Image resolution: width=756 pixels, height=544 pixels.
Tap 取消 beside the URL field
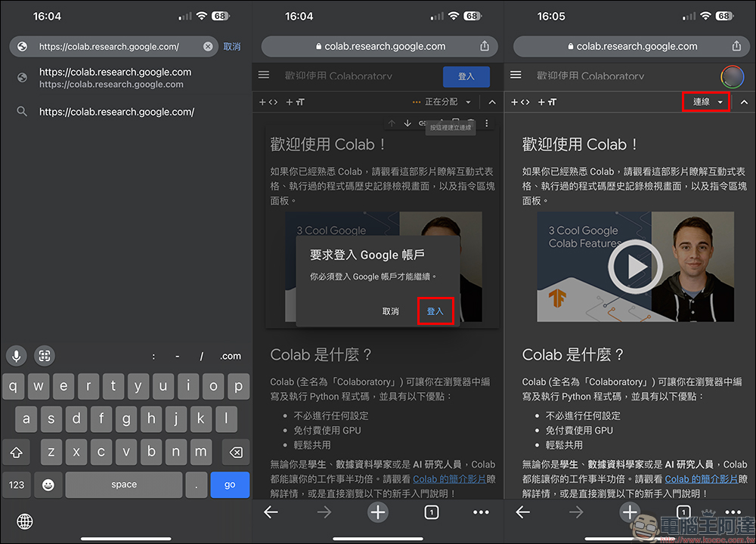(x=232, y=47)
